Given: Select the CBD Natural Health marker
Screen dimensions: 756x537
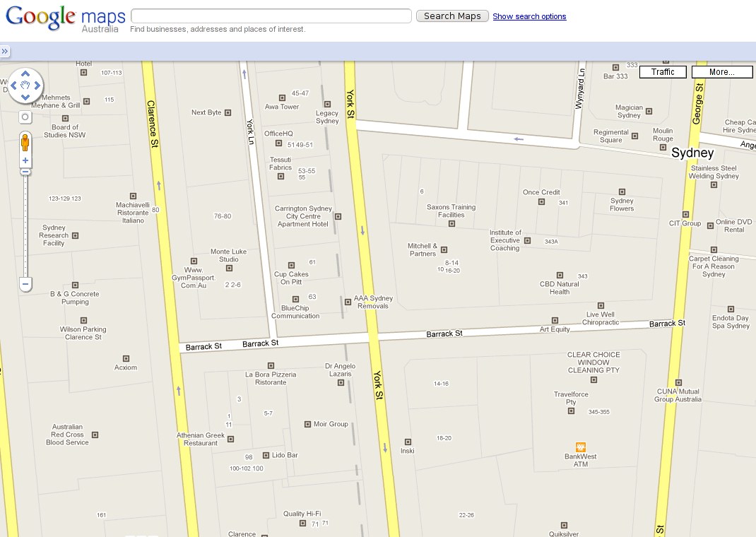Looking at the screenshot, I should tap(560, 276).
